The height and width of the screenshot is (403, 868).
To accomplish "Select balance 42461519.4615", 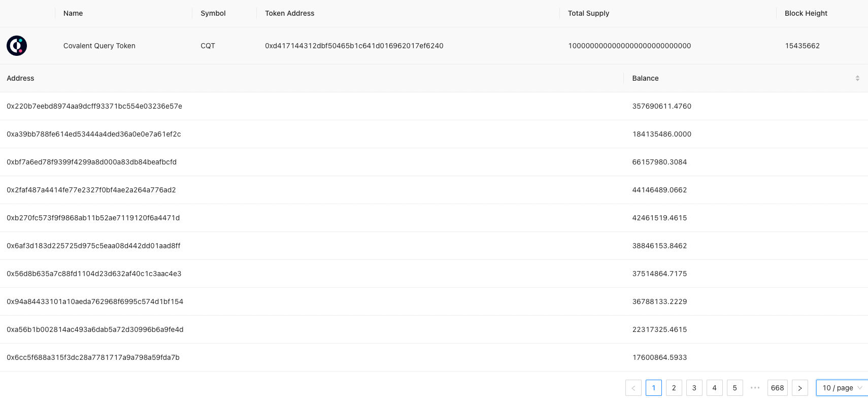I will point(660,218).
